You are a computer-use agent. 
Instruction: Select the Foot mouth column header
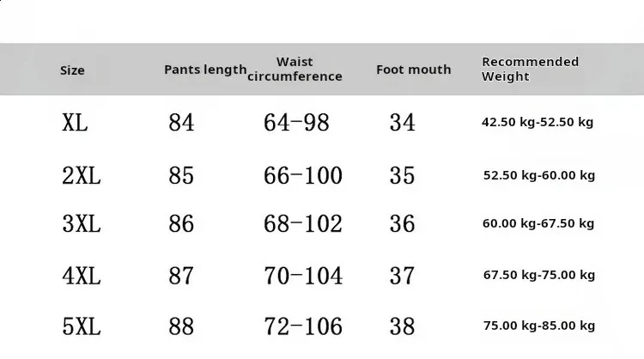click(x=414, y=70)
